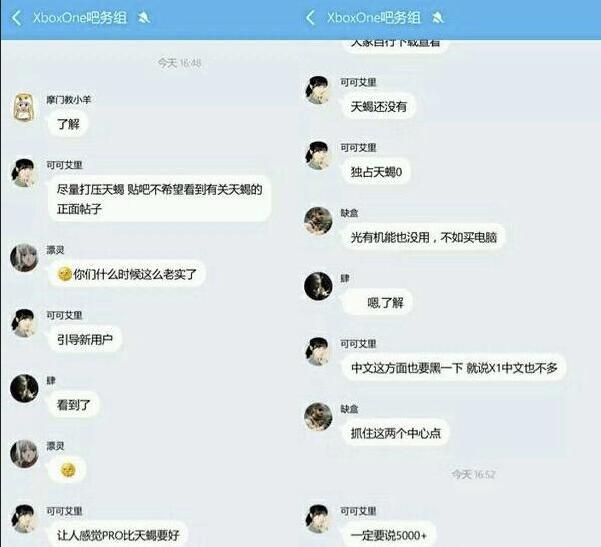Open 缺盒 avatar beside 光有机能也没用
The image size is (601, 547).
[x=318, y=221]
